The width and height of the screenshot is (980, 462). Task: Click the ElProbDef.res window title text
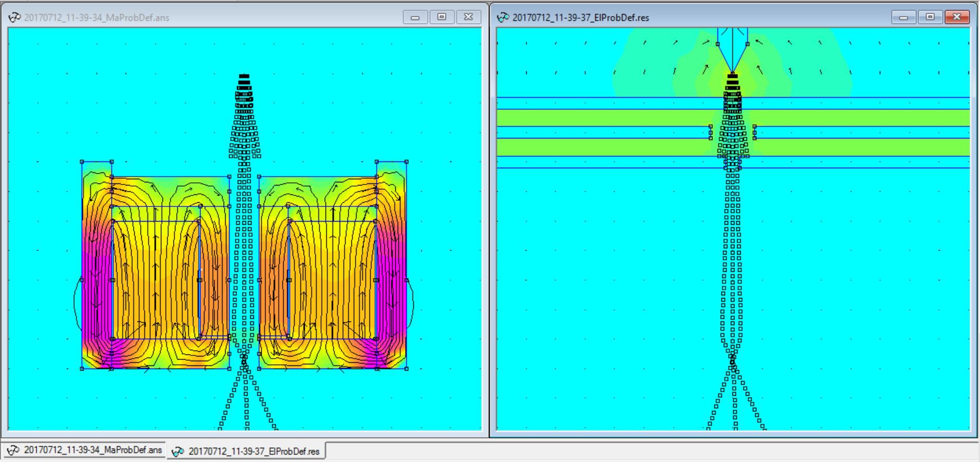[581, 18]
